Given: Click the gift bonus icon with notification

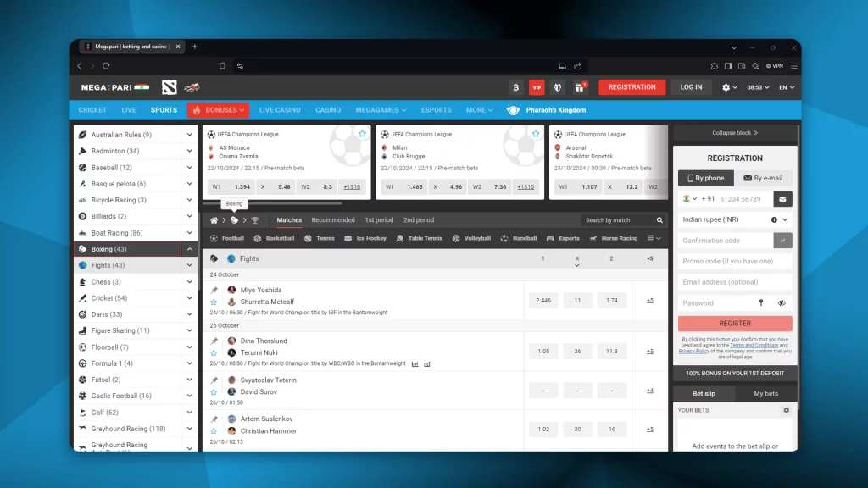Looking at the screenshot, I should [x=579, y=87].
